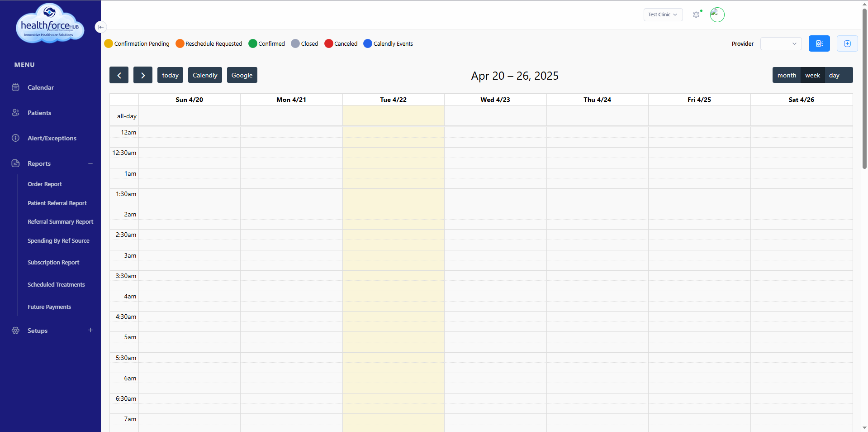This screenshot has height=432, width=868.
Task: Click the blue scan/device icon button
Action: (819, 43)
